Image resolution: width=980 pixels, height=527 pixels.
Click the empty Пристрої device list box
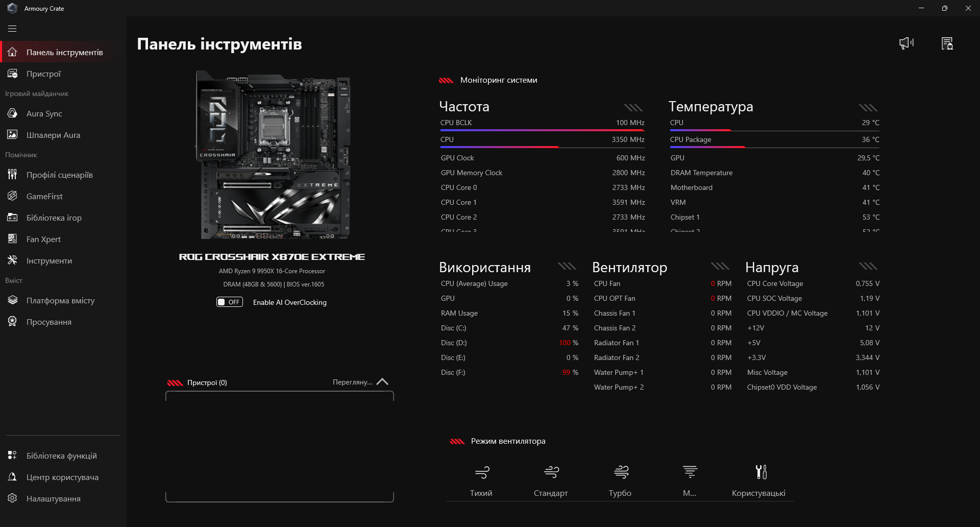[x=280, y=447]
